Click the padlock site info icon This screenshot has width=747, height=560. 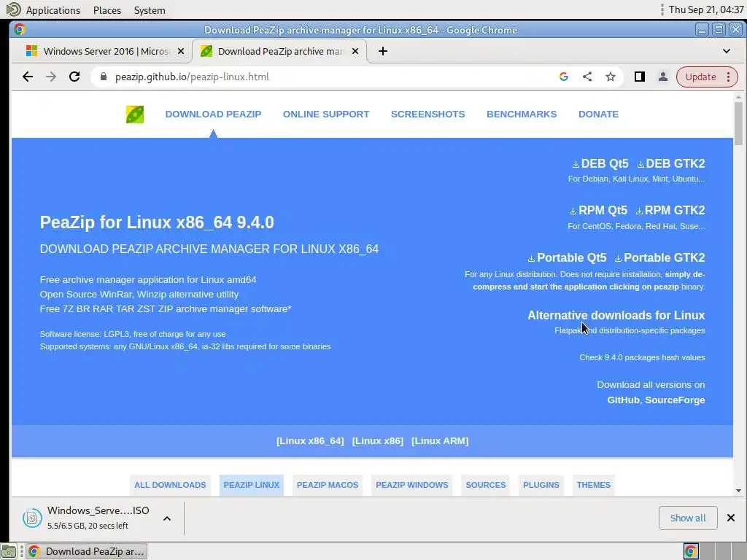[x=104, y=77]
